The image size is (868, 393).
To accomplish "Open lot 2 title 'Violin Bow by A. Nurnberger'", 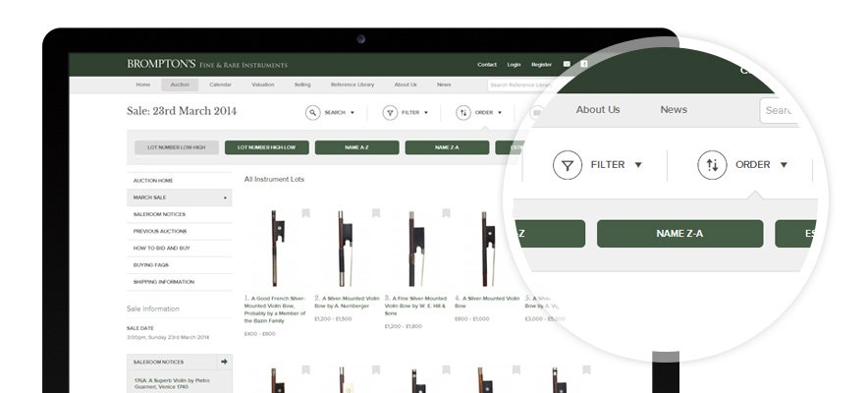I will [x=347, y=303].
